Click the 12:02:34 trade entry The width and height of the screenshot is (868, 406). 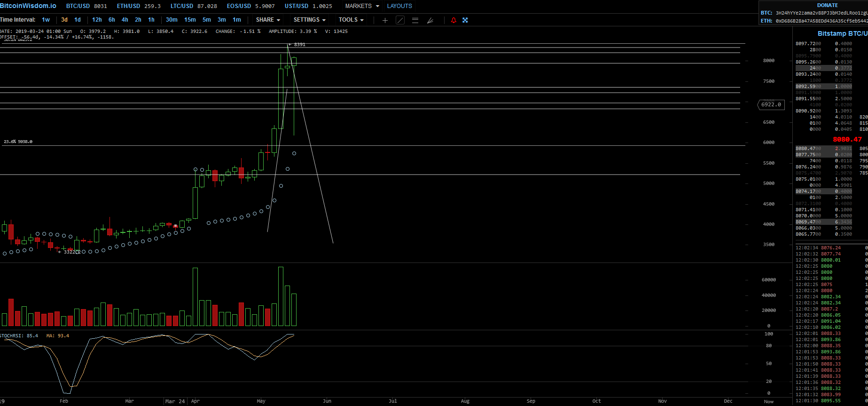click(831, 248)
